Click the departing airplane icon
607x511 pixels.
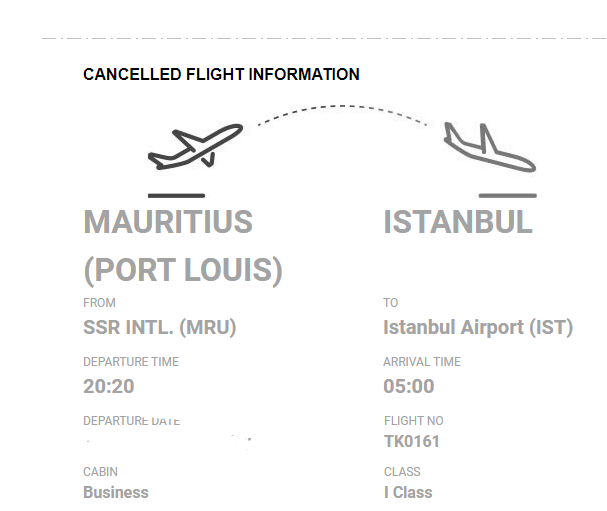click(x=195, y=146)
